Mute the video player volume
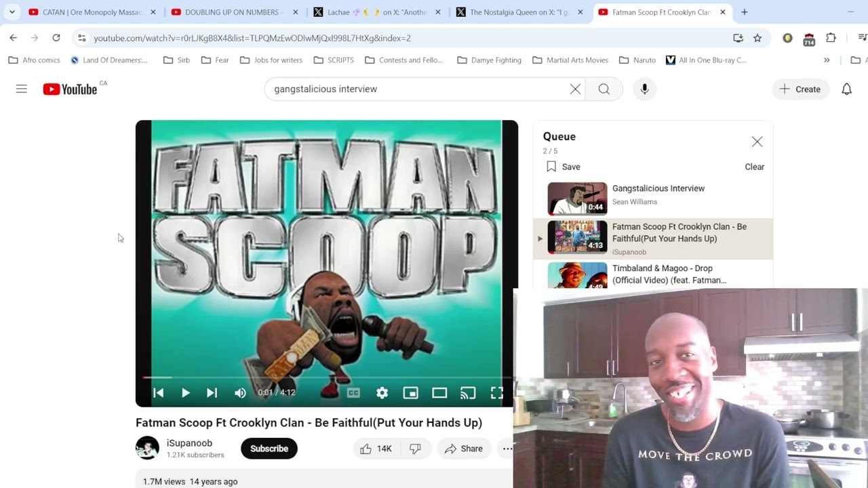 pyautogui.click(x=239, y=392)
